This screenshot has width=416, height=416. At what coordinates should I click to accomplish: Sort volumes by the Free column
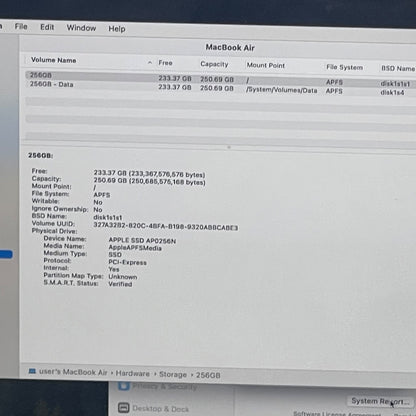click(x=165, y=63)
